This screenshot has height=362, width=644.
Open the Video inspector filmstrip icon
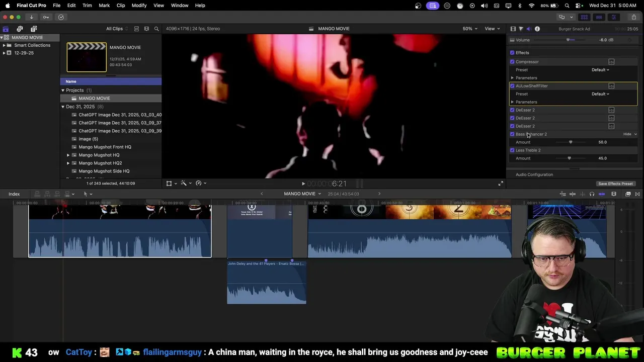tap(513, 29)
